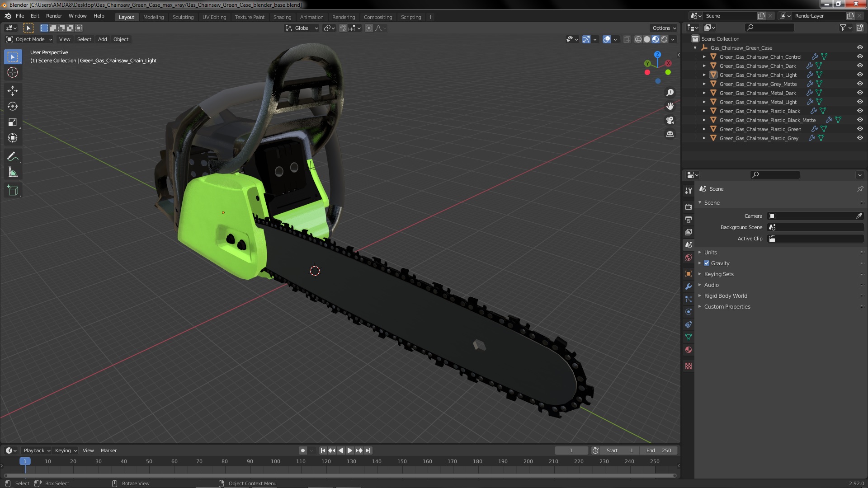Expand Green_Gas_Chainsaw_Plastic_Black tree item

tap(704, 111)
